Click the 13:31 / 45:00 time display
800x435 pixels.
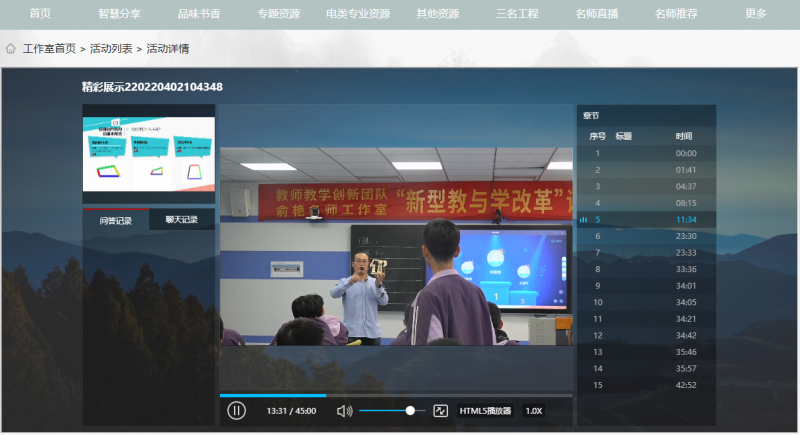coord(291,411)
